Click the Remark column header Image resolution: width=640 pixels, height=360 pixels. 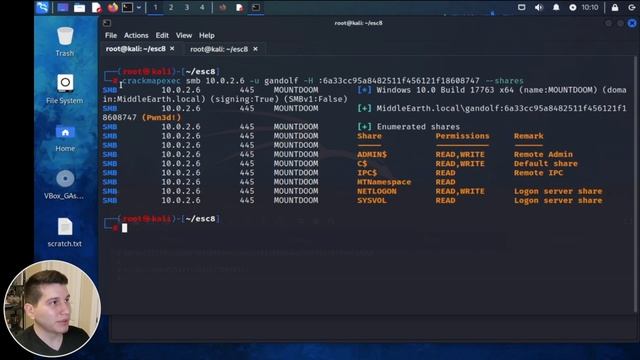pyautogui.click(x=529, y=136)
